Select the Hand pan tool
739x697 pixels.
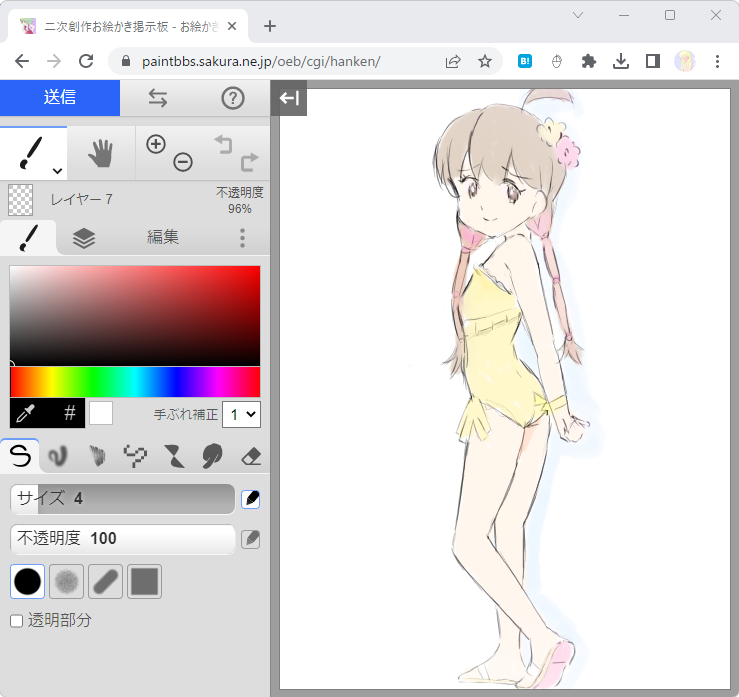coord(101,153)
